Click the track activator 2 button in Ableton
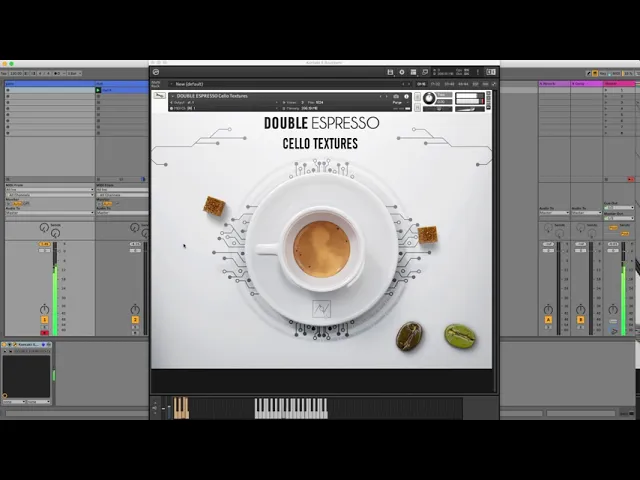This screenshot has height=480, width=640. point(135,320)
